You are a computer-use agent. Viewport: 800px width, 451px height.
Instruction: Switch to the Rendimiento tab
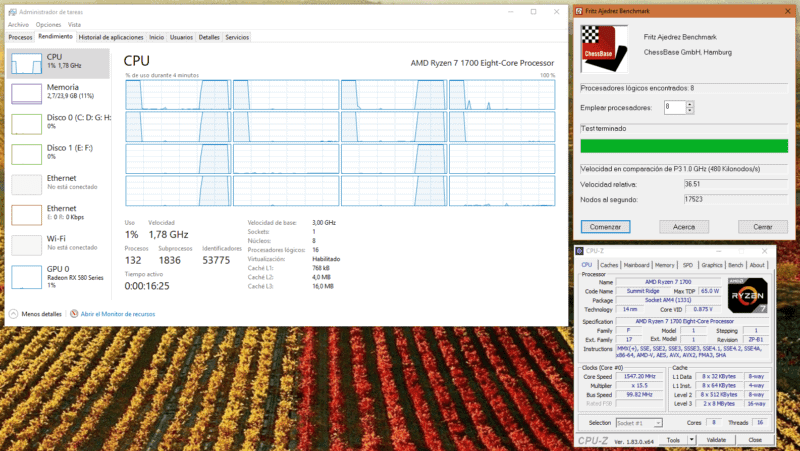[55, 37]
